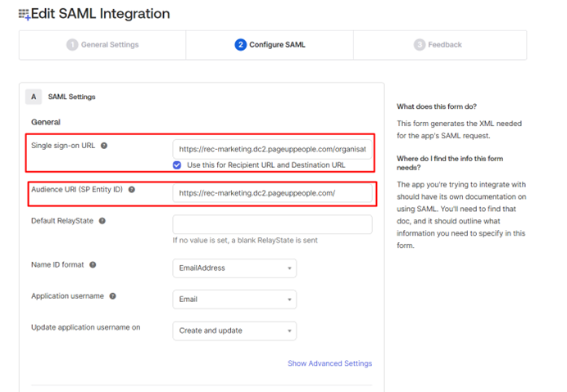Click the SAML Settings section header

coord(72,97)
